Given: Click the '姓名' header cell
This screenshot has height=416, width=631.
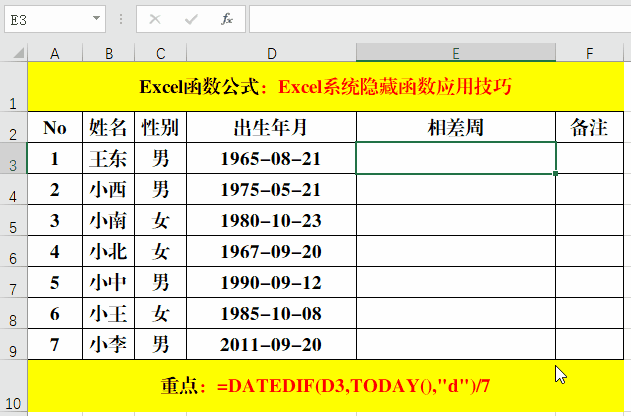Looking at the screenshot, I should [109, 127].
